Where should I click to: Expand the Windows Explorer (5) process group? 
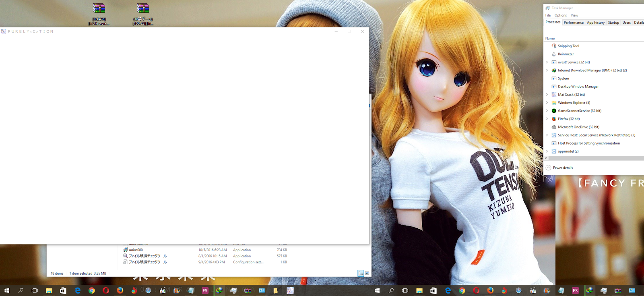[547, 103]
